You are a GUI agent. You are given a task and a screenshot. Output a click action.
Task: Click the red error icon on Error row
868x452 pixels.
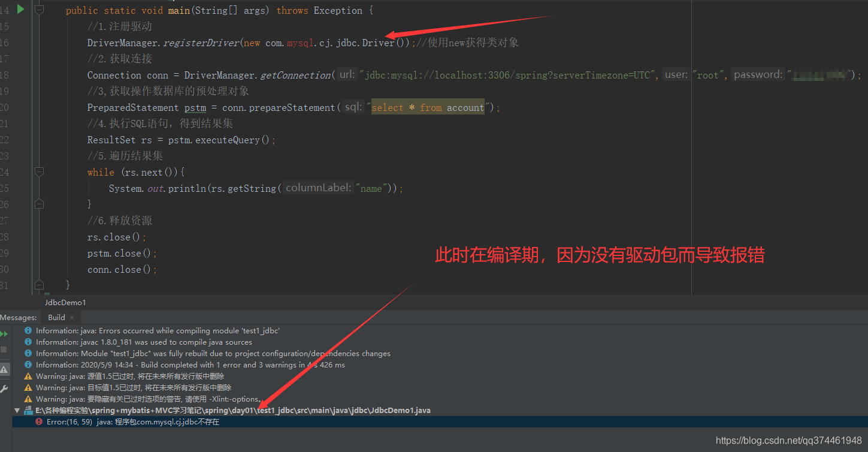coord(39,422)
